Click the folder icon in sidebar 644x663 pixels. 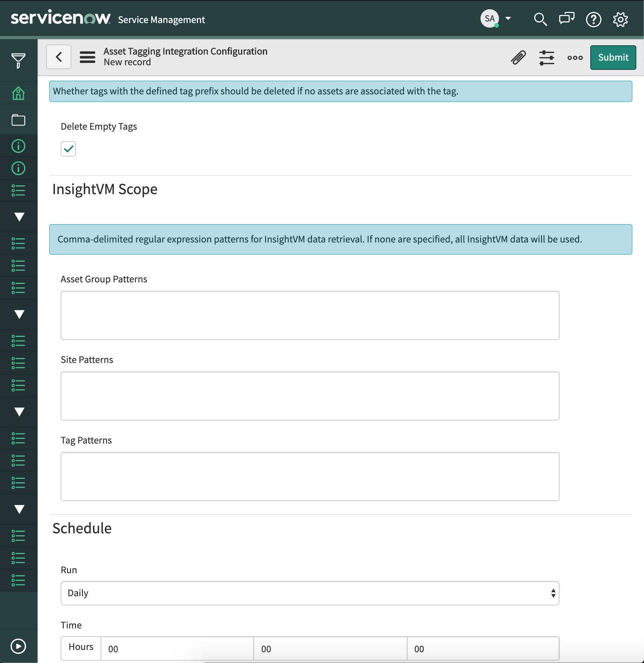(x=18, y=120)
